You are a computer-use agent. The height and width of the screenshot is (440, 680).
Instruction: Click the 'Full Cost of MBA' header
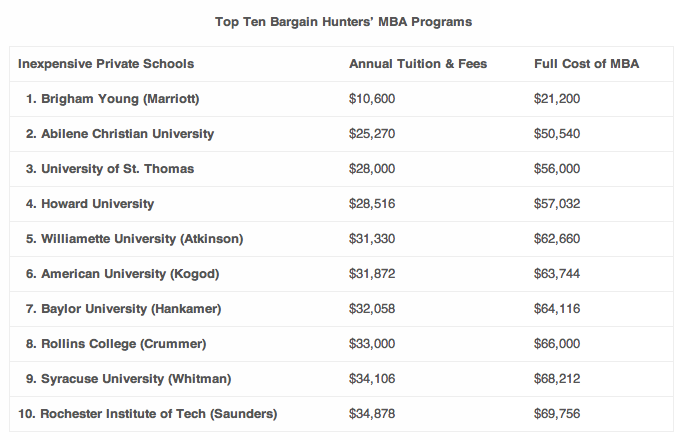tap(586, 64)
